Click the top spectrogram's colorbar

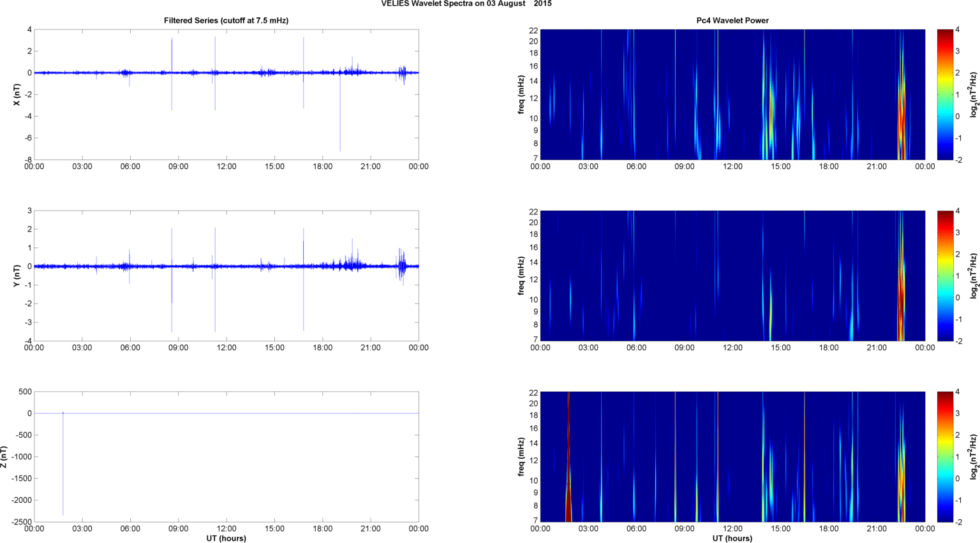click(x=946, y=94)
